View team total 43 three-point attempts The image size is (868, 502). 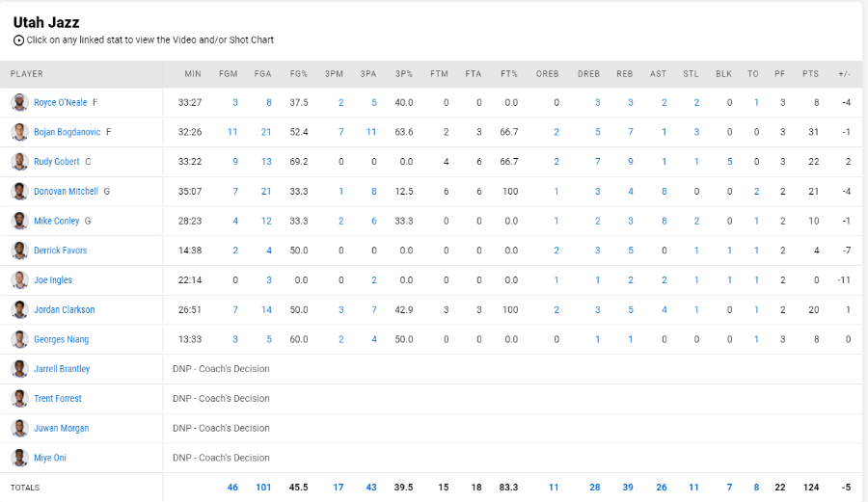[371, 488]
